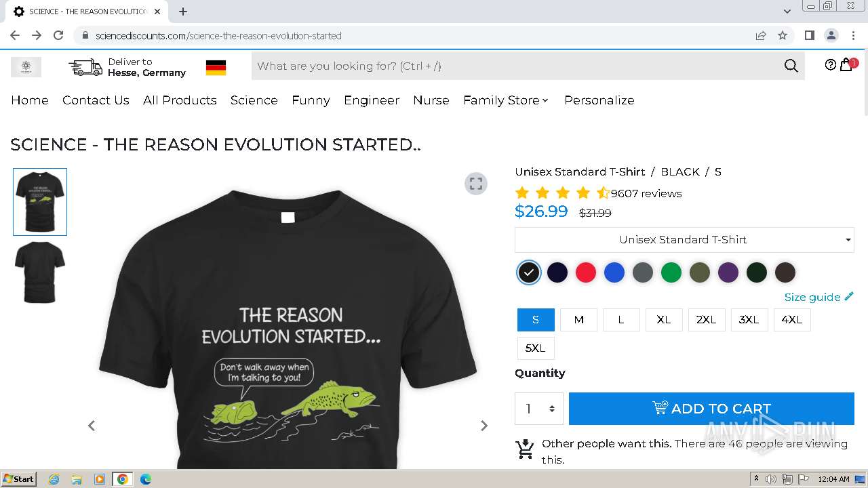Select size 3XL
The image size is (868, 488).
tap(749, 320)
